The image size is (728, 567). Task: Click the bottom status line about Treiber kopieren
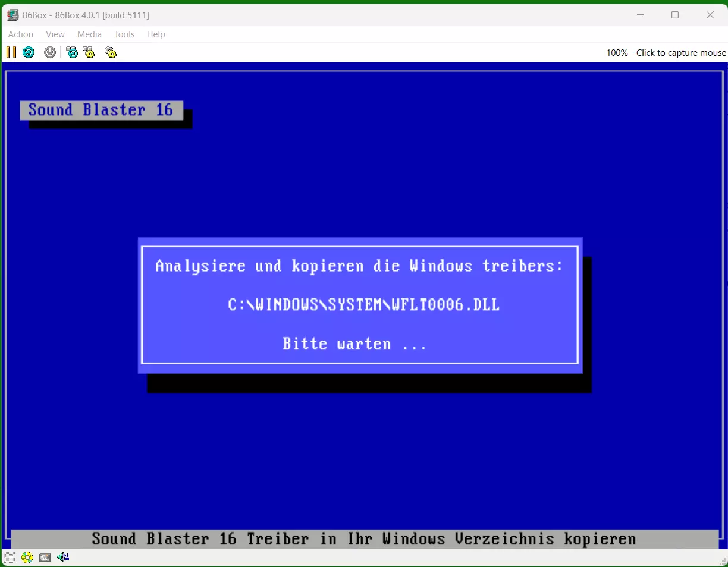pyautogui.click(x=364, y=539)
